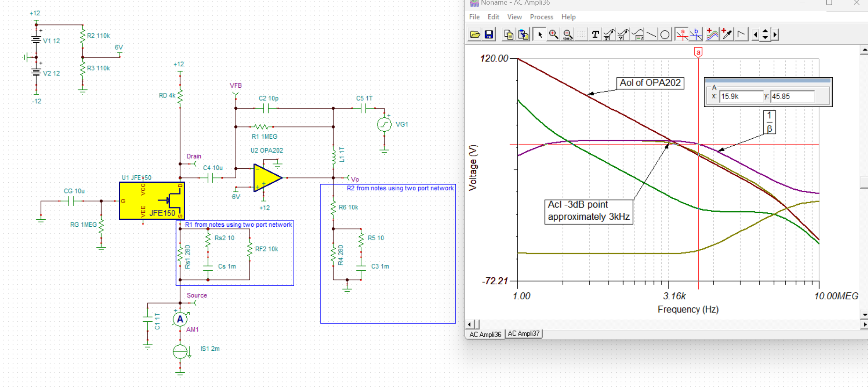Click the RD 4k resistor label

(x=167, y=95)
